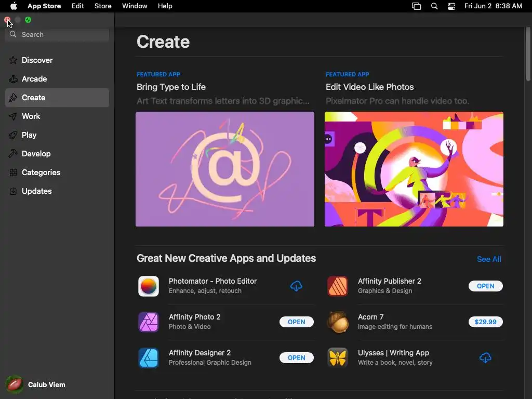
Task: Click the 'Affinity Publisher 2' title
Action: (389, 281)
